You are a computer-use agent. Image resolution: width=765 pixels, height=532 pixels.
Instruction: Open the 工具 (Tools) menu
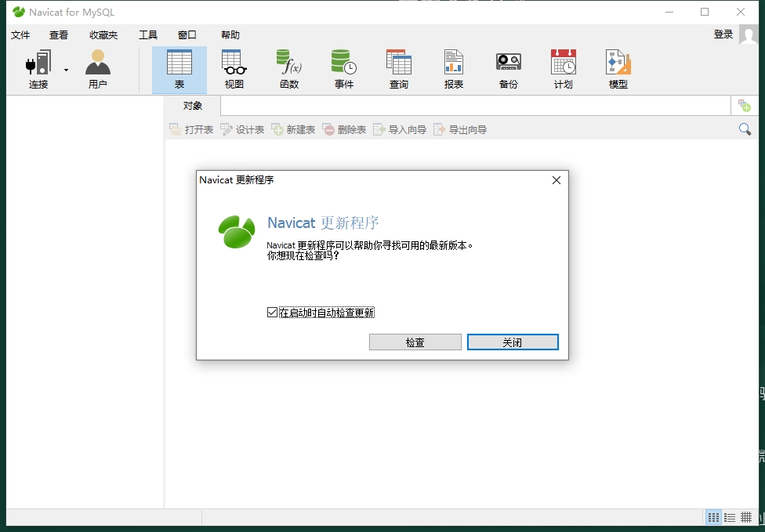click(148, 34)
